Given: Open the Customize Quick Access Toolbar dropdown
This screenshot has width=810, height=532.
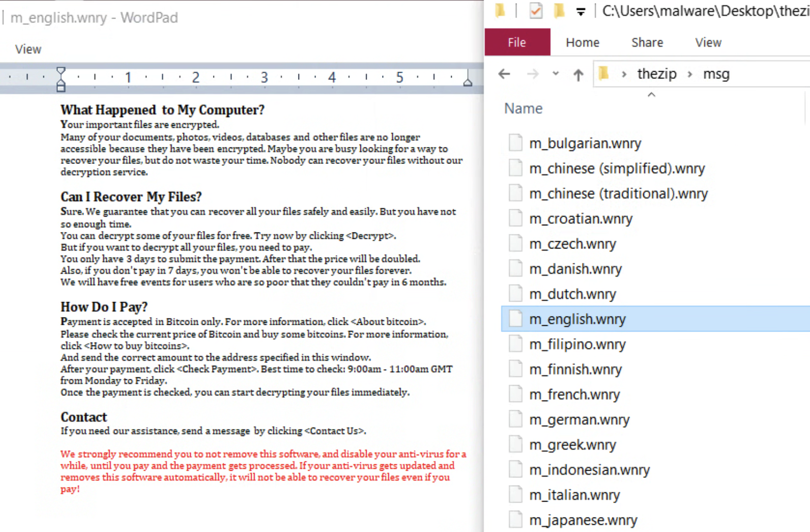Looking at the screenshot, I should (x=581, y=11).
